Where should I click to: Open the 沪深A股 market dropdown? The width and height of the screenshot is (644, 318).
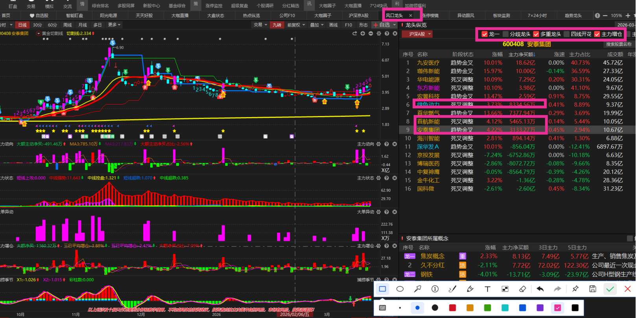(x=417, y=34)
